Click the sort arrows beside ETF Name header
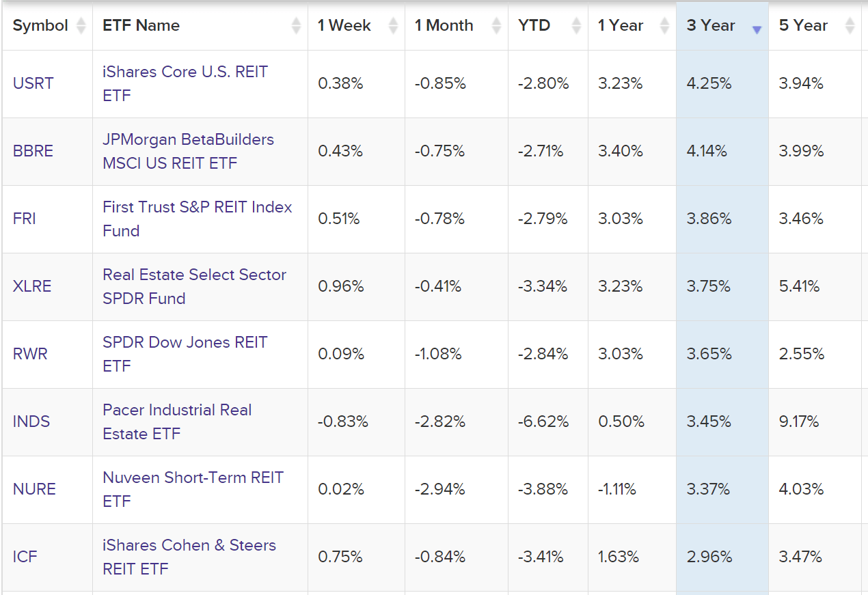 click(297, 25)
